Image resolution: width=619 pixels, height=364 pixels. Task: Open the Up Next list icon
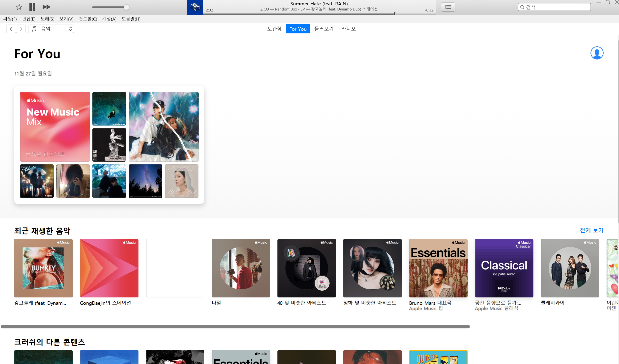(448, 7)
